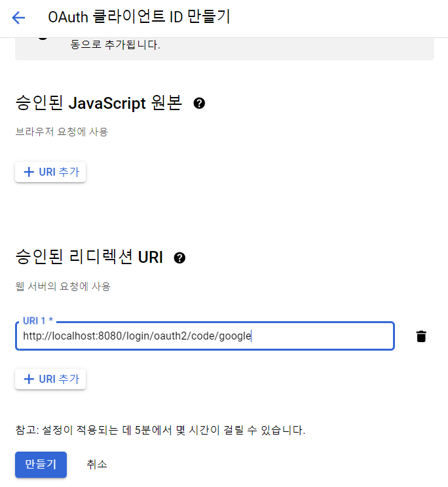This screenshot has width=448, height=487.
Task: Click the blue 만들기 button
Action: tap(41, 464)
